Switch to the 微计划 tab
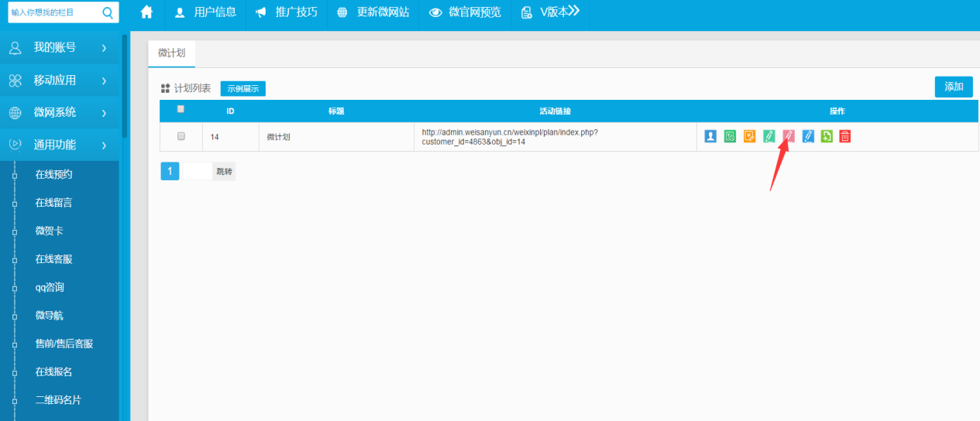980x421 pixels. pos(171,53)
